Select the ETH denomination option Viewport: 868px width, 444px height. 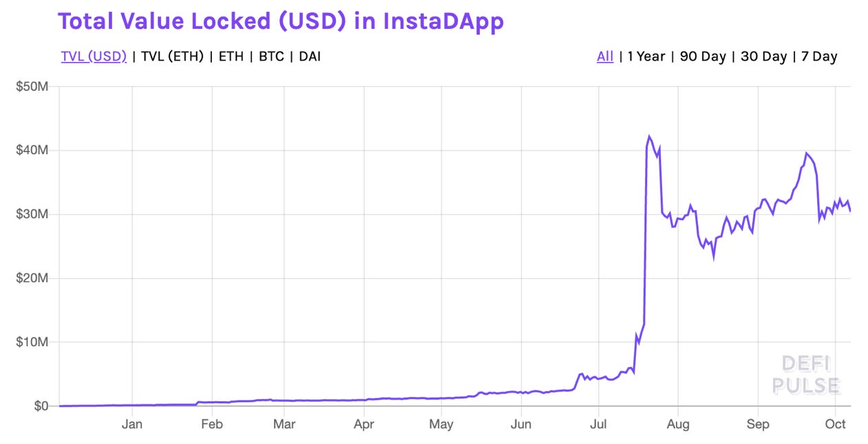231,56
